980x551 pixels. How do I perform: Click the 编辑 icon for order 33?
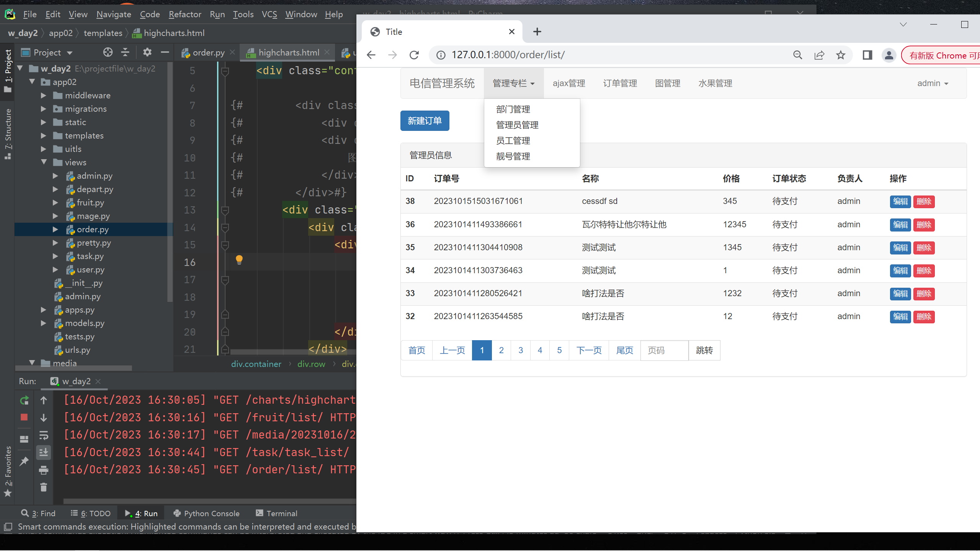click(x=900, y=293)
